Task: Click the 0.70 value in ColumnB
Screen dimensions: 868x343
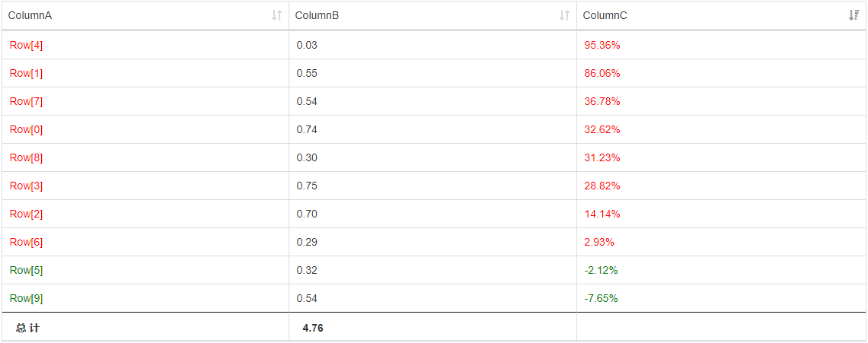Action: pos(307,214)
